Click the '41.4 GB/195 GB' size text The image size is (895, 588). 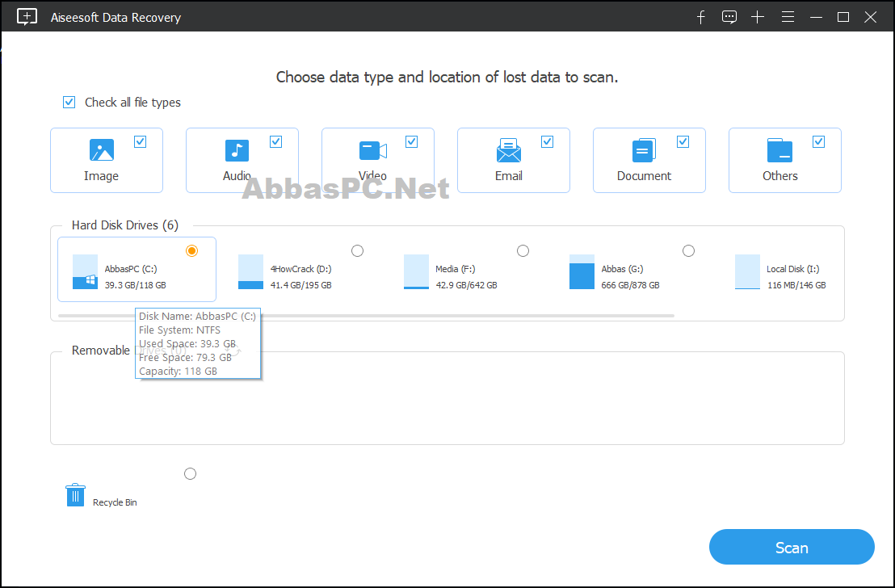point(300,285)
